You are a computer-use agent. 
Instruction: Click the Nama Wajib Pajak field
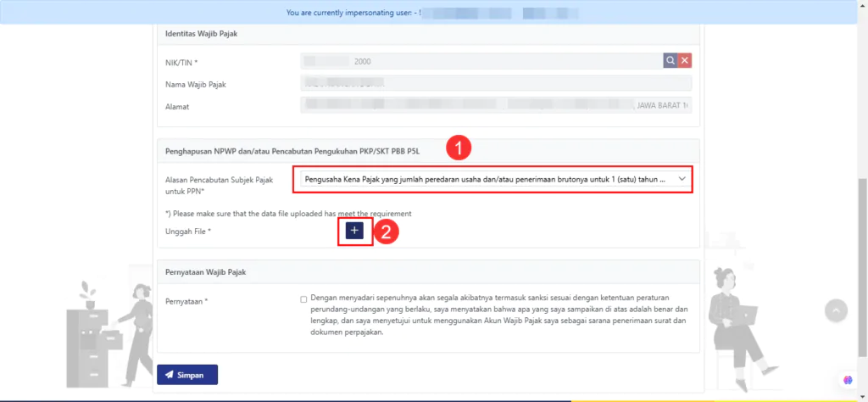pyautogui.click(x=496, y=84)
